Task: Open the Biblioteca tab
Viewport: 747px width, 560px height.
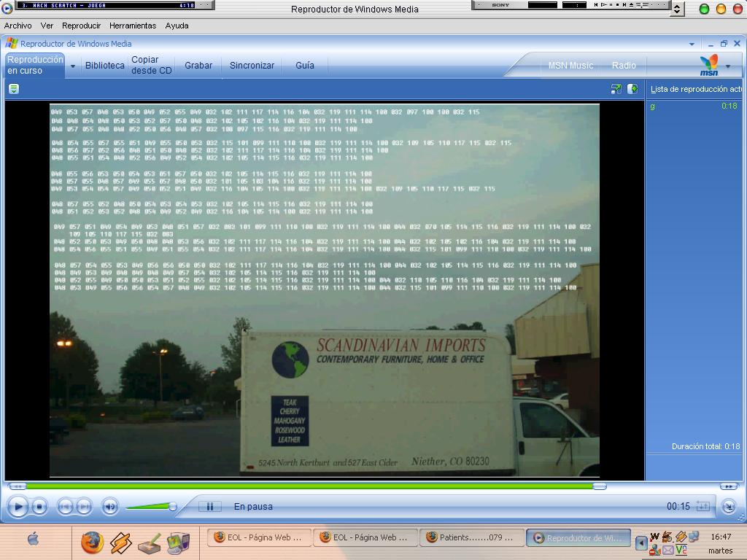Action: tap(105, 65)
